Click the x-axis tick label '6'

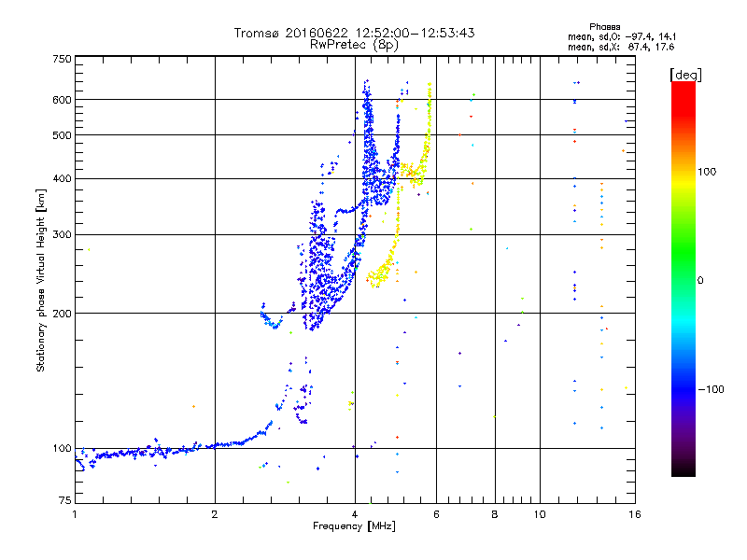click(x=436, y=514)
